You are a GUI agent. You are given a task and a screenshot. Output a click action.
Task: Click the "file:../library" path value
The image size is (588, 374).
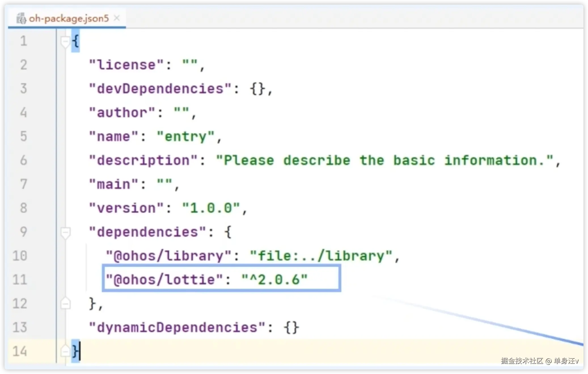(x=321, y=256)
